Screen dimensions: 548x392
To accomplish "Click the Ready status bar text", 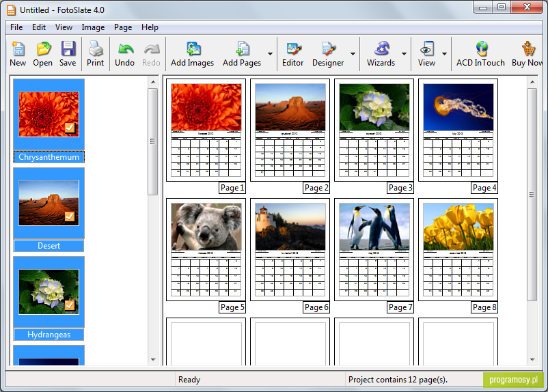I will (x=189, y=380).
